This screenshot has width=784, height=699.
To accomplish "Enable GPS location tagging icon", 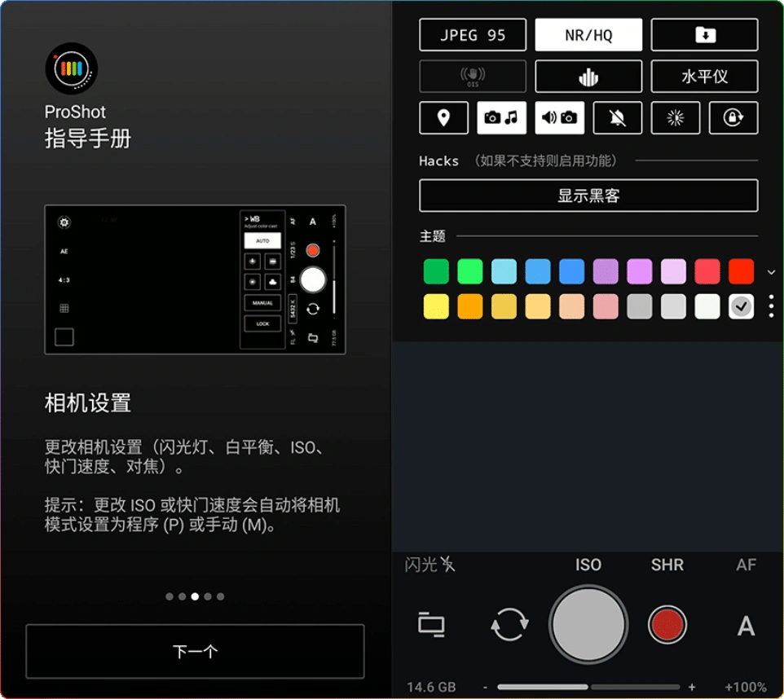I will [443, 117].
